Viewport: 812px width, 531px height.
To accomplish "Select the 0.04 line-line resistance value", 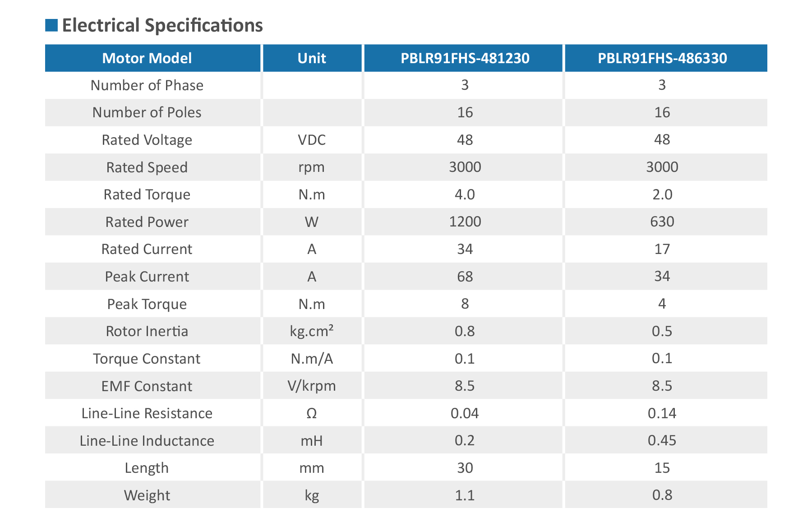I will (x=465, y=413).
